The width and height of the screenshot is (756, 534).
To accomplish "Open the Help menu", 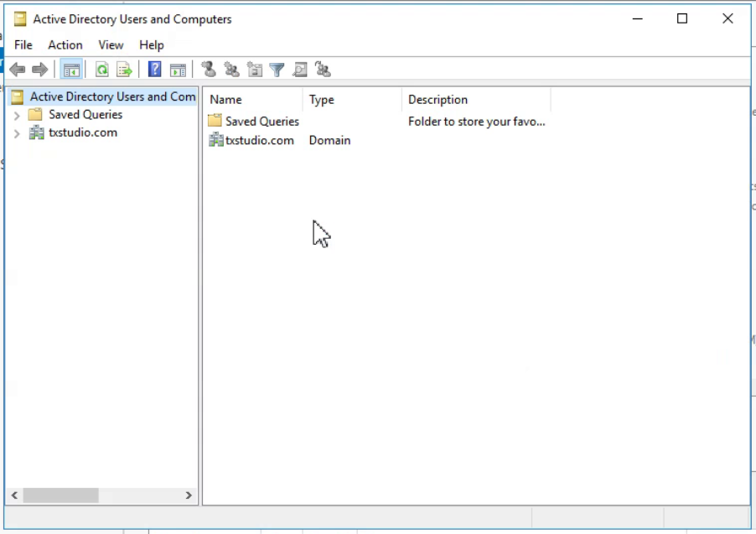I will pos(152,45).
